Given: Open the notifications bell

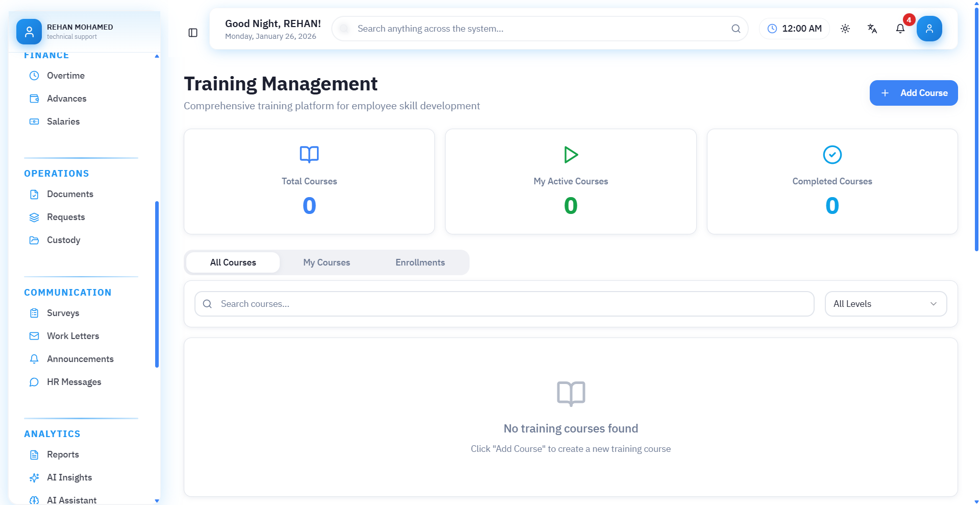Looking at the screenshot, I should [900, 29].
